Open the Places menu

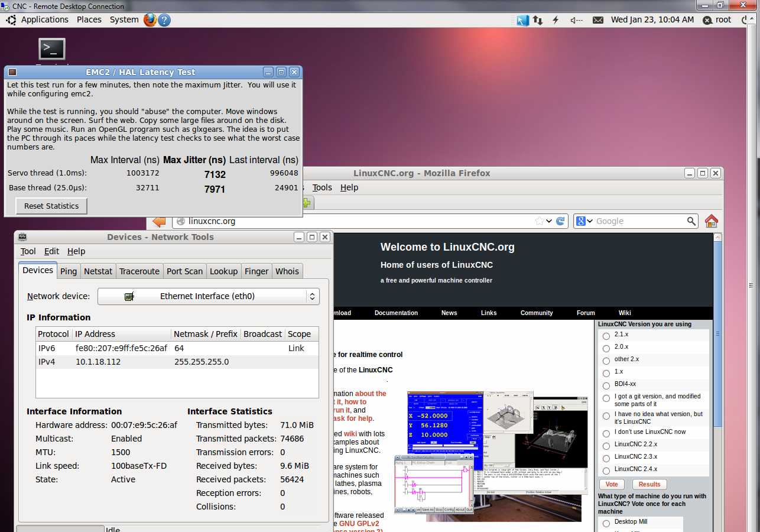pyautogui.click(x=89, y=20)
